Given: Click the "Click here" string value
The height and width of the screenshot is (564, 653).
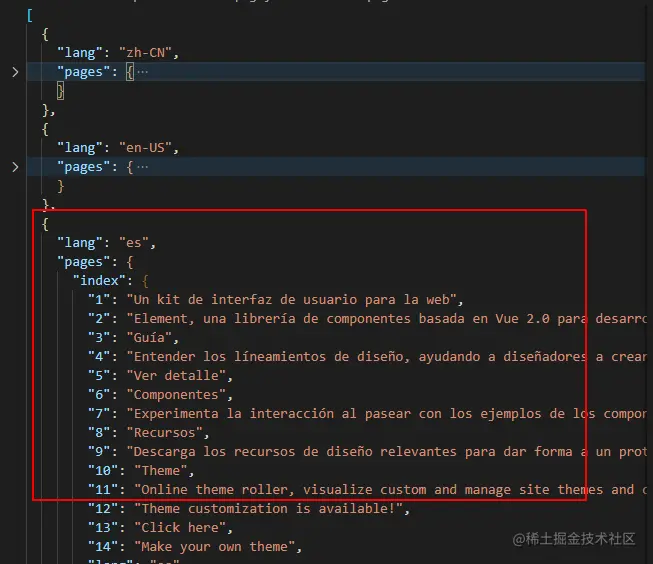Looking at the screenshot, I should [x=180, y=528].
